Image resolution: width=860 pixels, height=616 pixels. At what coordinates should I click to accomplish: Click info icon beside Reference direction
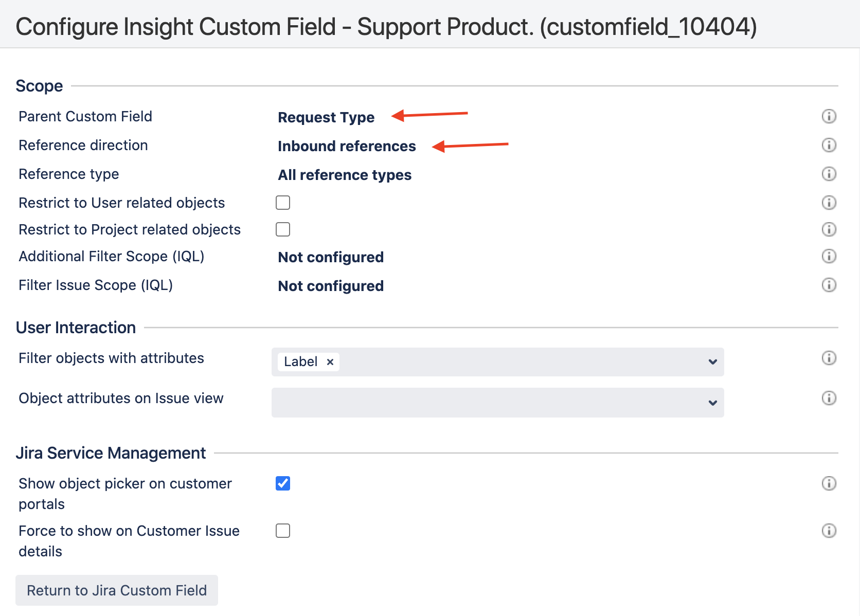click(829, 145)
